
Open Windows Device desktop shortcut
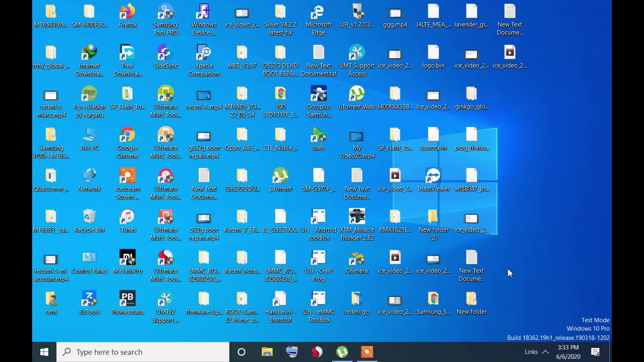(204, 20)
